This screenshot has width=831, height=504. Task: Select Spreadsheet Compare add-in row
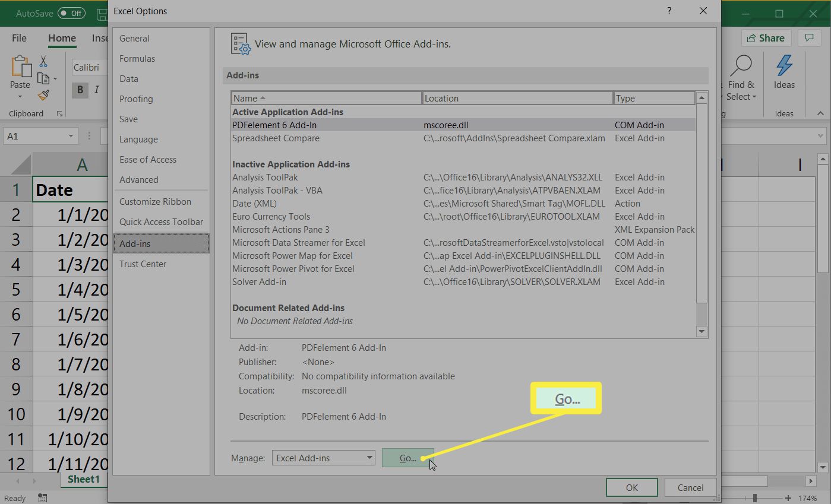click(463, 138)
